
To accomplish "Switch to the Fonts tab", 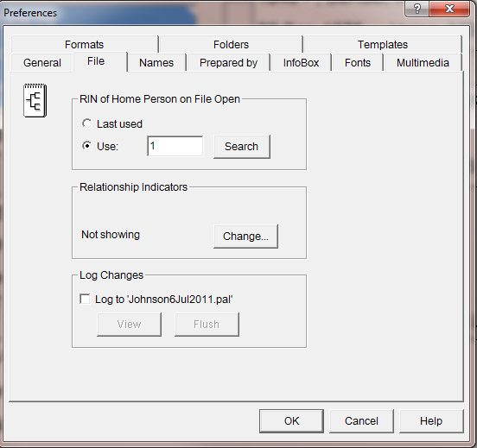I will coord(358,63).
